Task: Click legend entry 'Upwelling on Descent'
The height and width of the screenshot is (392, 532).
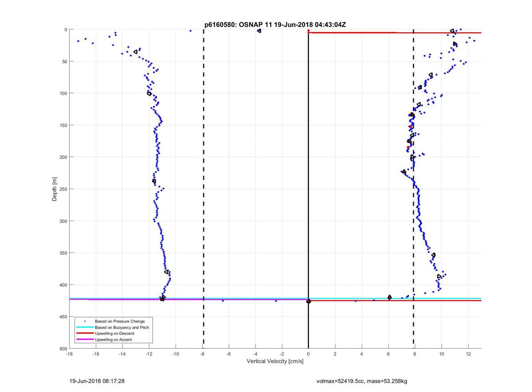Action: [114, 334]
